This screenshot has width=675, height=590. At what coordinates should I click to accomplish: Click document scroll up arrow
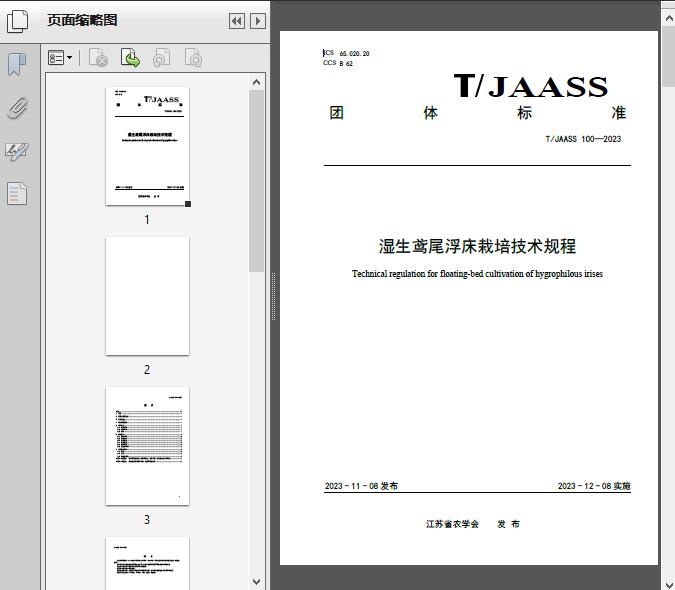pos(669,18)
